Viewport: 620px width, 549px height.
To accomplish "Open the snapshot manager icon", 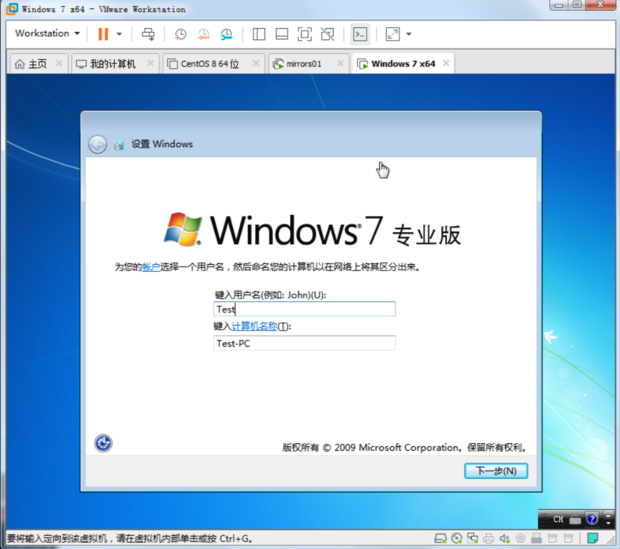I will [x=227, y=34].
